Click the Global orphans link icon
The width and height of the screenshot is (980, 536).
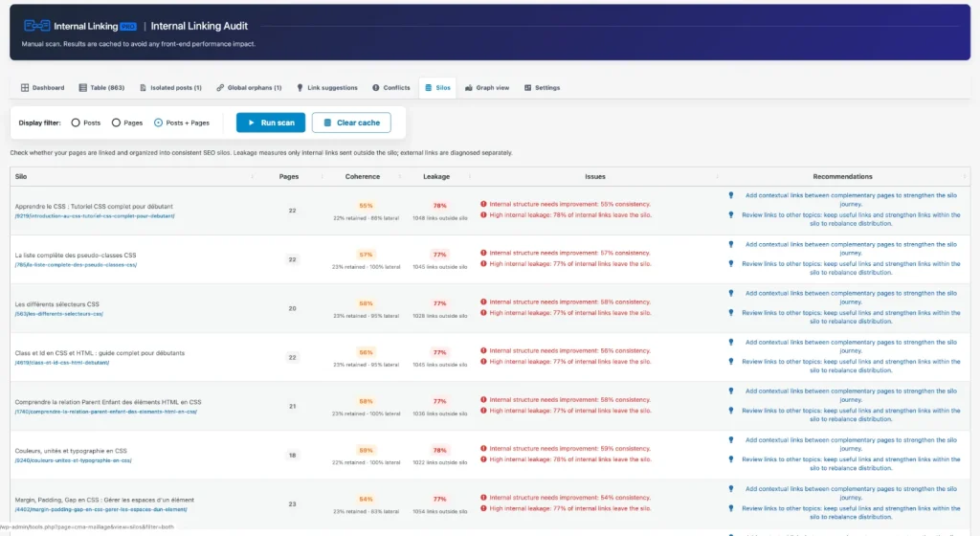[220, 88]
